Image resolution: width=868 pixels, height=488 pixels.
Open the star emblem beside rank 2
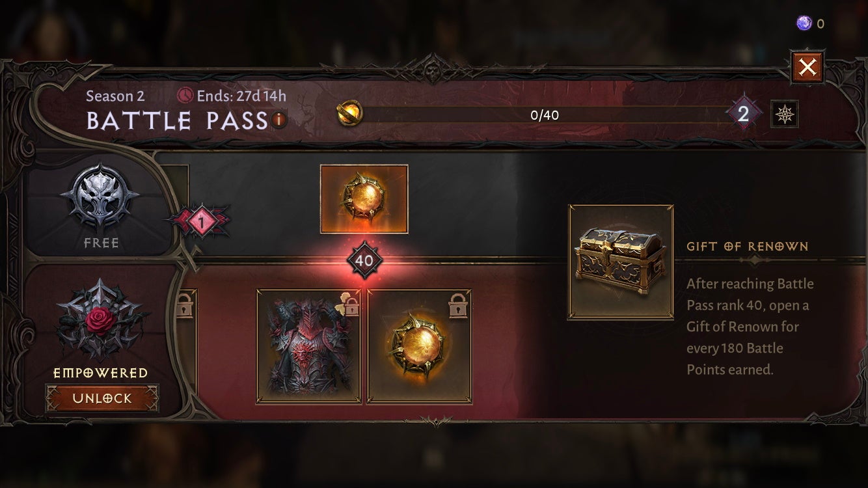coord(784,115)
